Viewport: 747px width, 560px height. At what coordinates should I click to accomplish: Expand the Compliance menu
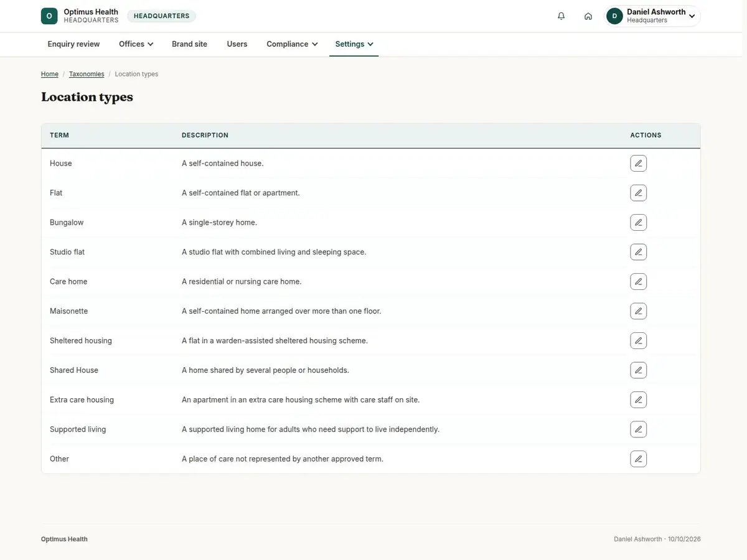click(x=292, y=44)
